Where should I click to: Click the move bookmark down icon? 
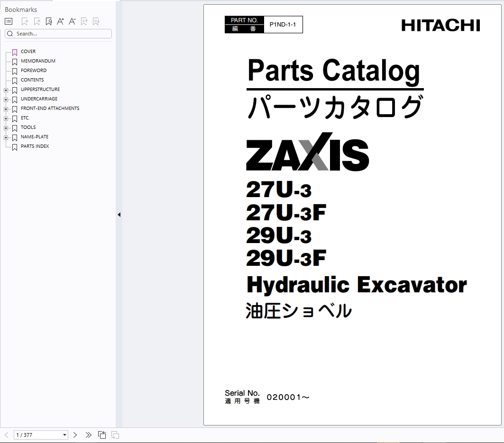pyautogui.click(x=96, y=21)
